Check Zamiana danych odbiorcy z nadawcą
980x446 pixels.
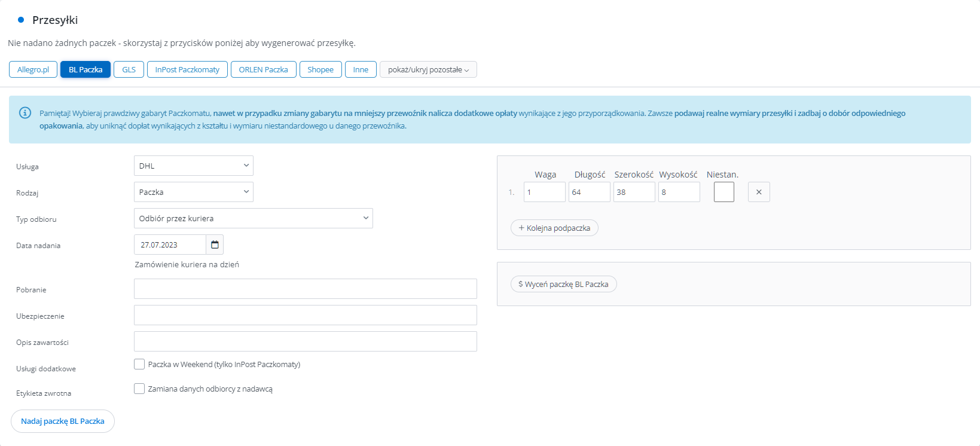pos(139,389)
